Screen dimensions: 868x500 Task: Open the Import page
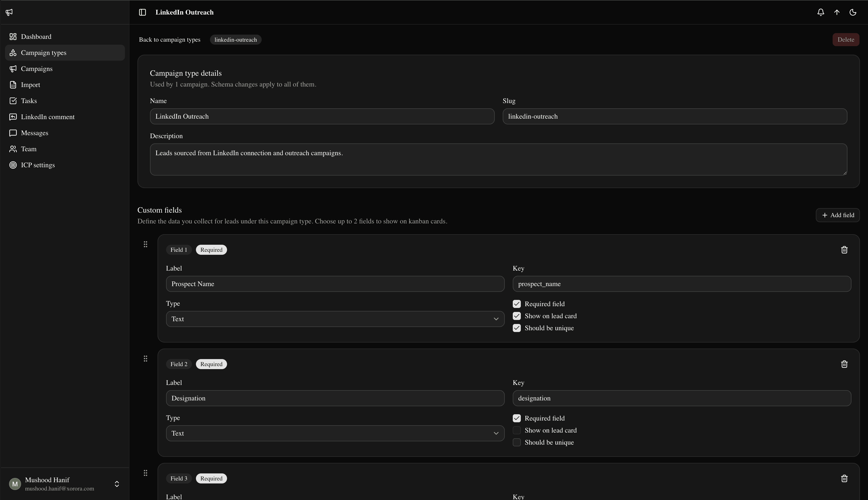[x=65, y=85]
